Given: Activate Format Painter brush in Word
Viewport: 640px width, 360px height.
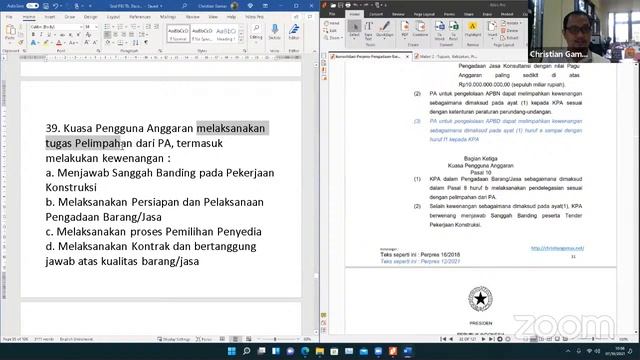Looking at the screenshot, I should coord(20,42).
